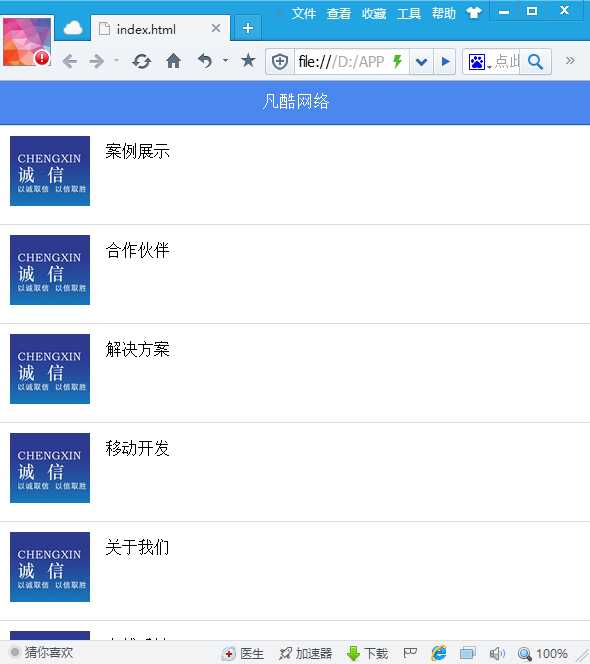Open the 帮助 menu
The height and width of the screenshot is (664, 590).
click(444, 14)
